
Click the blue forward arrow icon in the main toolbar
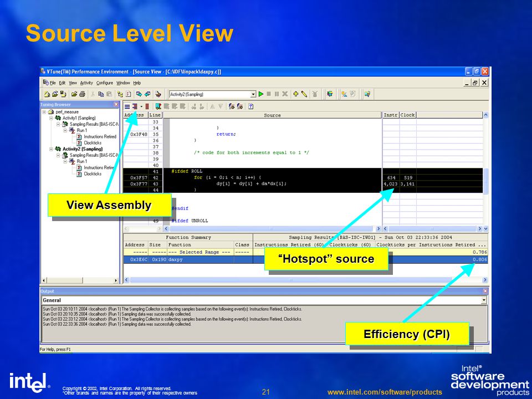[139, 94]
